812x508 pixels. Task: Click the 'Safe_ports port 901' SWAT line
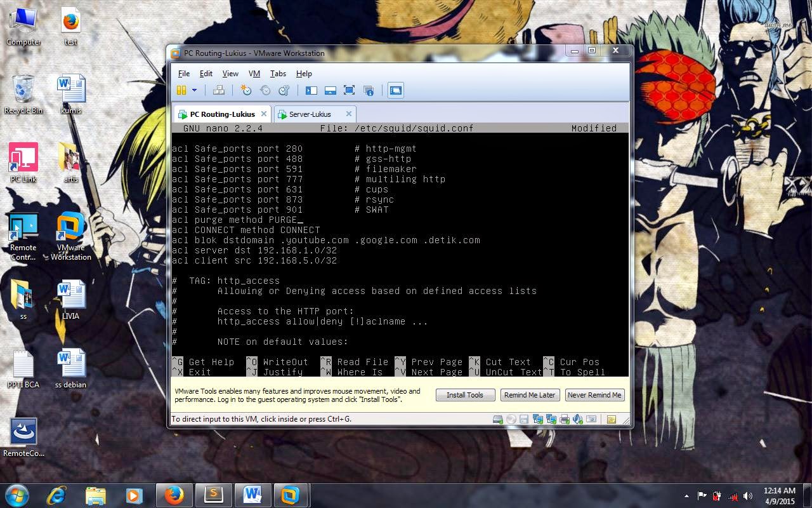point(280,210)
